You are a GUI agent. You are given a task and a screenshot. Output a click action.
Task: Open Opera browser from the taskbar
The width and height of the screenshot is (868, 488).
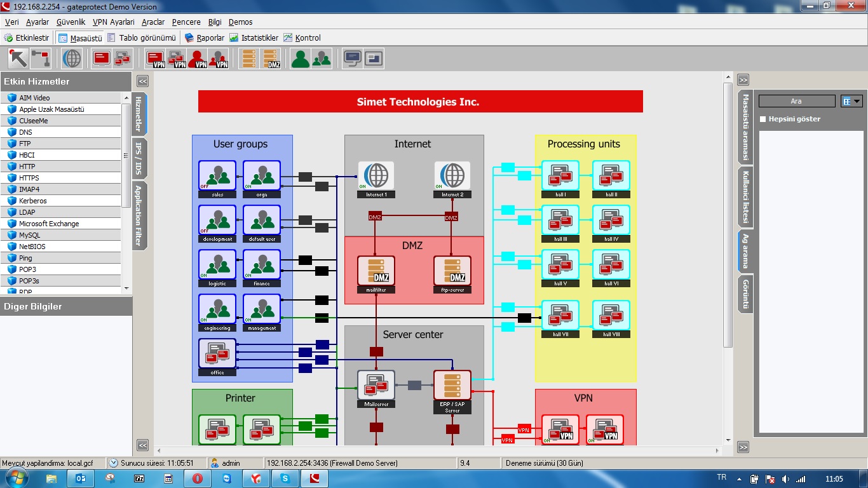[198, 478]
